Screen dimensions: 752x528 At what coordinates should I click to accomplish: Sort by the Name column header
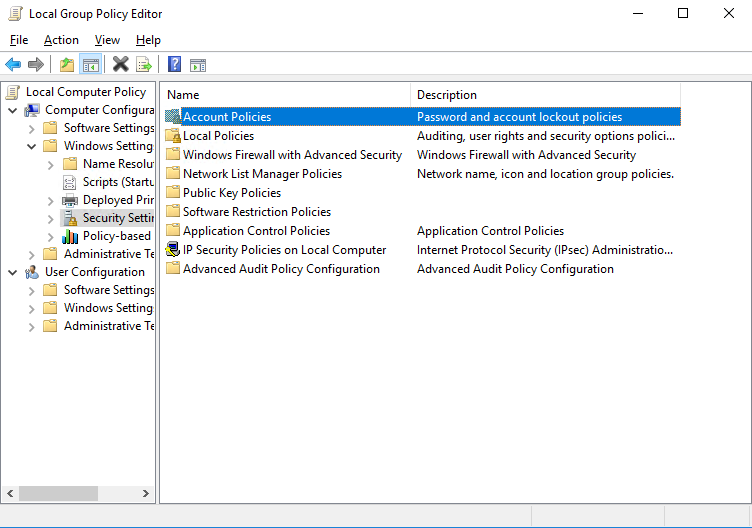[x=285, y=95]
